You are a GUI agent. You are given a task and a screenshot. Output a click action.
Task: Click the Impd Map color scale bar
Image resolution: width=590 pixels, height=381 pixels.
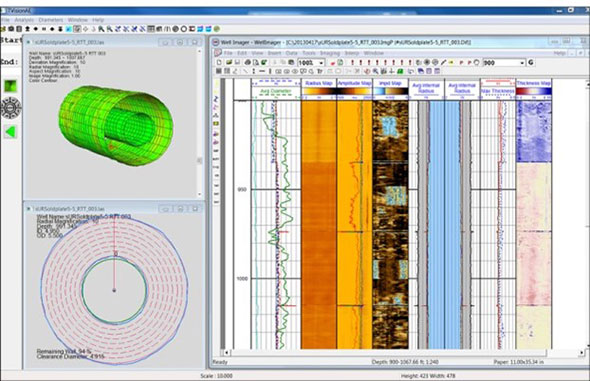(390, 91)
